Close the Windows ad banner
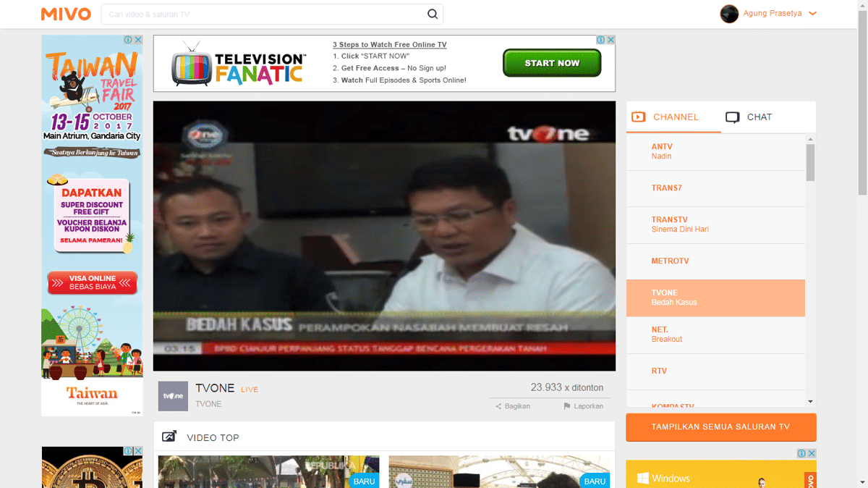 (812, 453)
